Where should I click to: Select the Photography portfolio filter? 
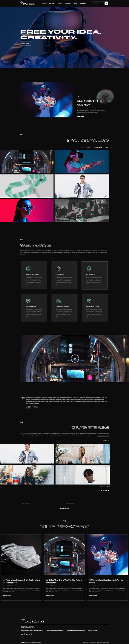(97, 147)
